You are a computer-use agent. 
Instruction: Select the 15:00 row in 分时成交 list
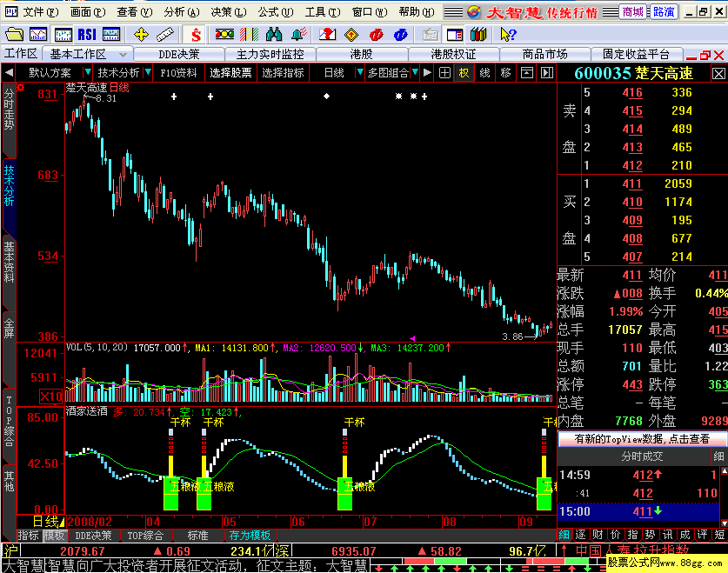(x=638, y=512)
